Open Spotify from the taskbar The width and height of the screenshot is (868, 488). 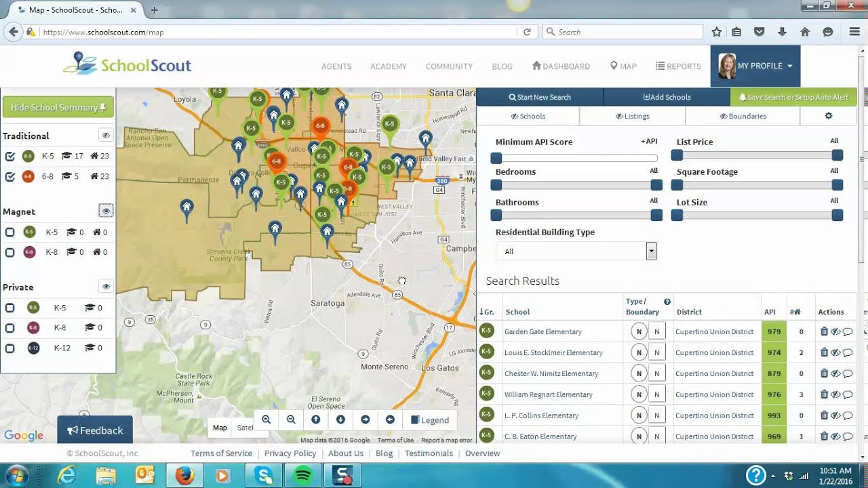(x=302, y=476)
